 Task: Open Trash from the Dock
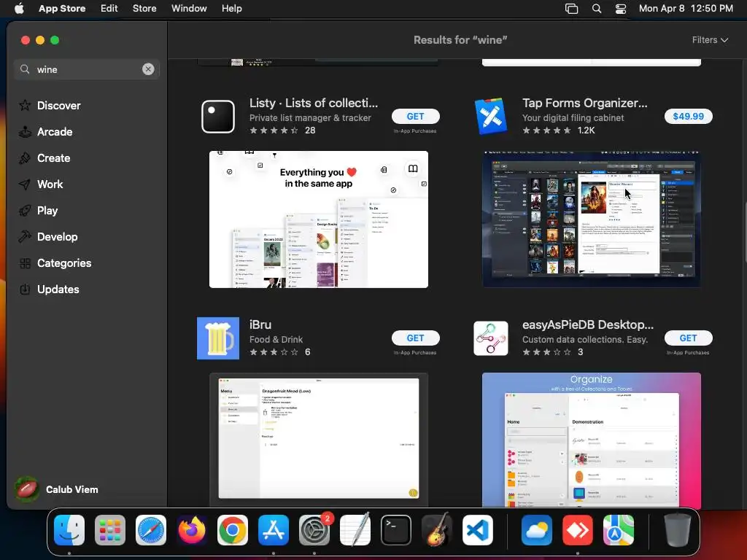(678, 530)
